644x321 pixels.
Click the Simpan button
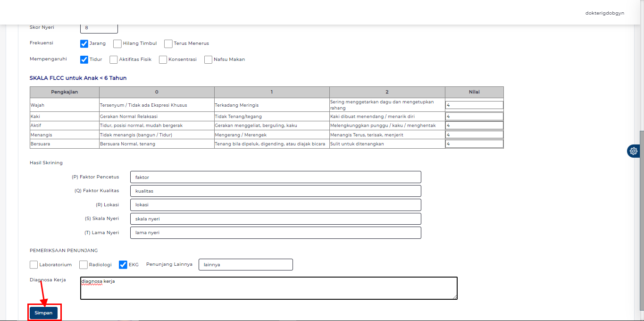pos(43,313)
